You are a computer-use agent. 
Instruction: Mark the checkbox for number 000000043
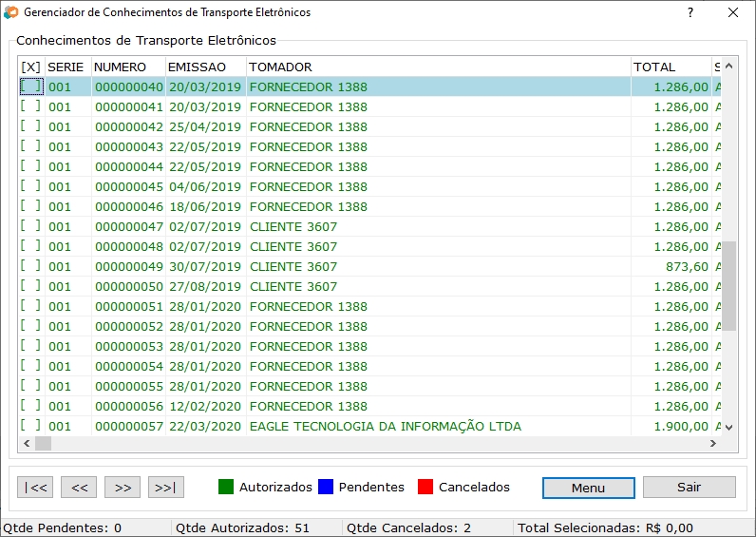[x=31, y=146]
